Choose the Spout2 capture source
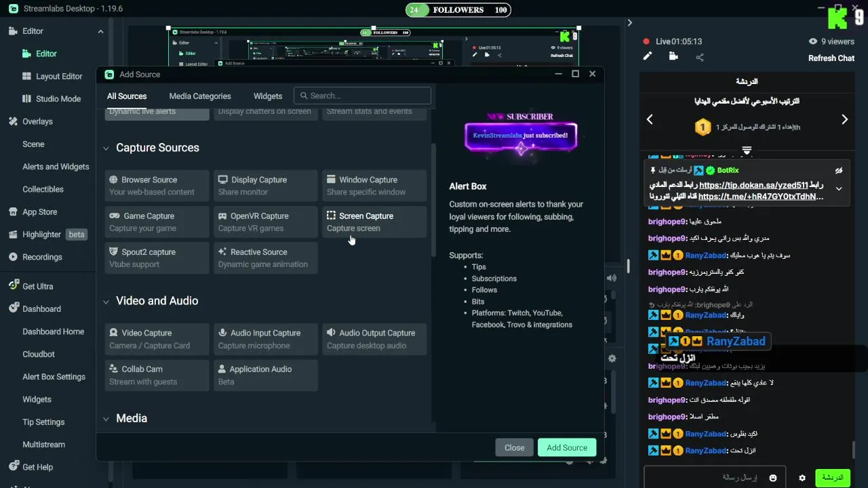The height and width of the screenshot is (488, 868). (x=157, y=258)
